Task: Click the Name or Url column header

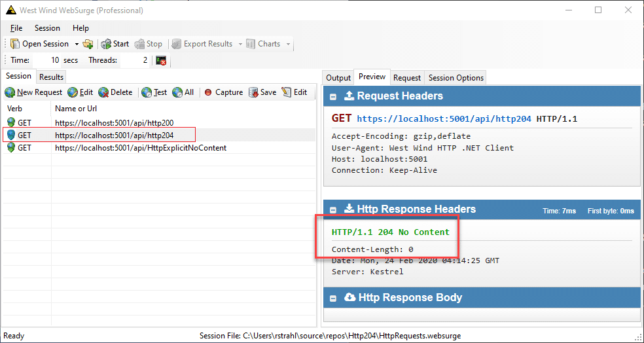Action: click(183, 109)
